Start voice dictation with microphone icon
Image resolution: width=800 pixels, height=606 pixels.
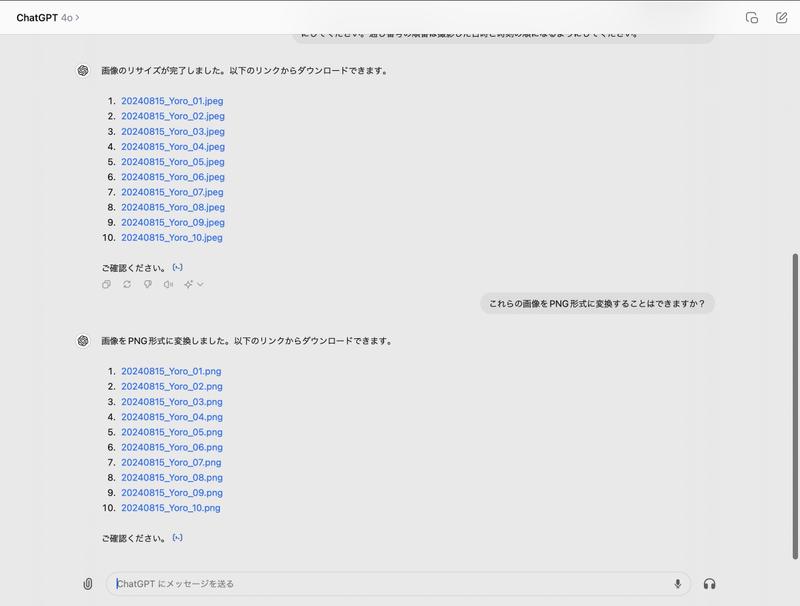click(678, 584)
